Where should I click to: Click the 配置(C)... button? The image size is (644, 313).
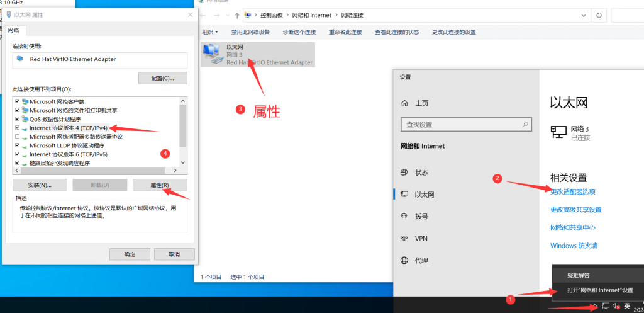coord(163,78)
